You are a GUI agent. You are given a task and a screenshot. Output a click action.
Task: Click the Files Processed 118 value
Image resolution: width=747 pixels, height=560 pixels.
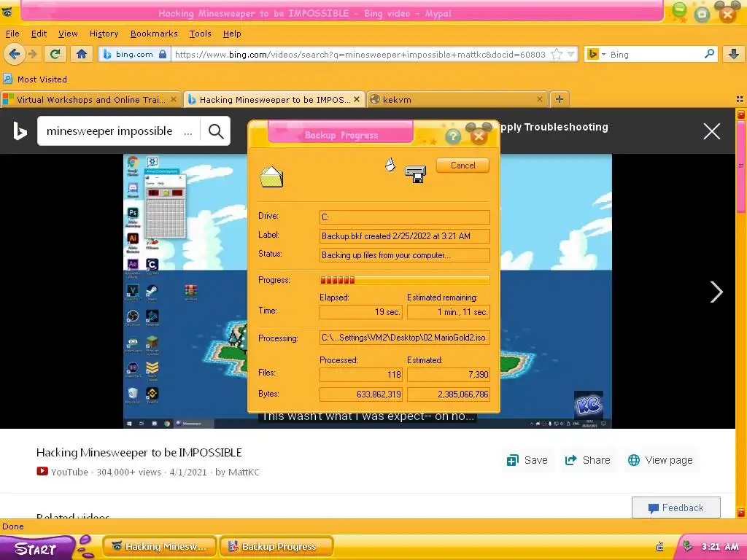361,375
